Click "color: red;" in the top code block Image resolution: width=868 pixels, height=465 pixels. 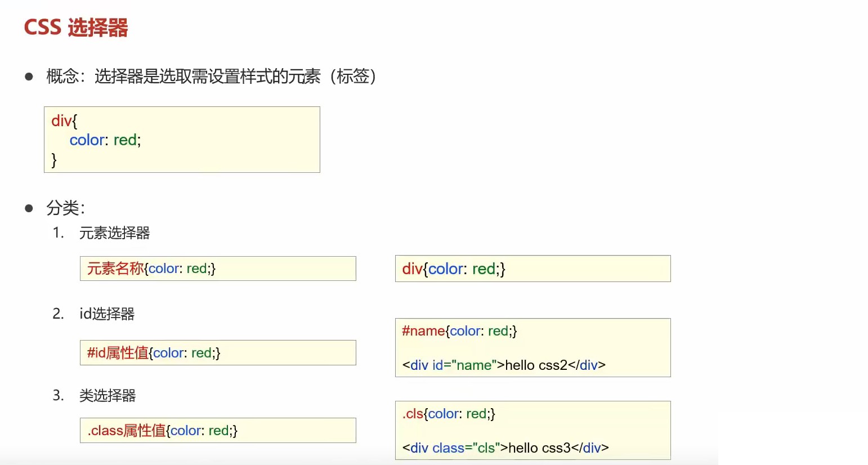point(105,140)
